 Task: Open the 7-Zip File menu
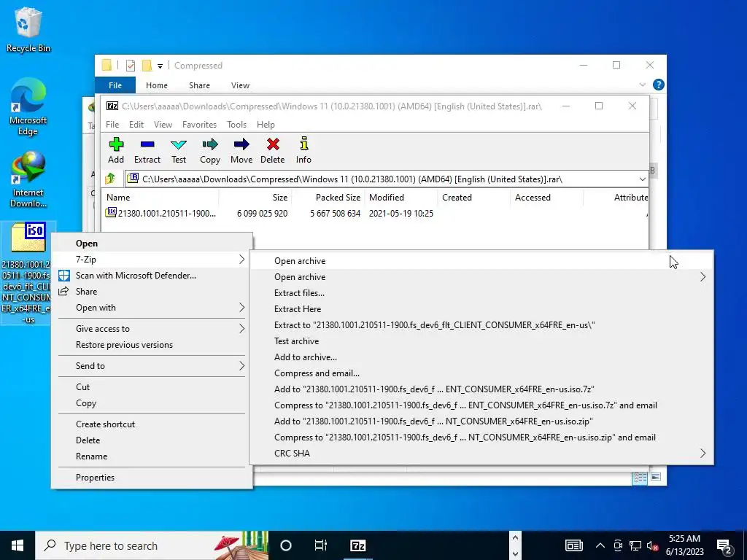[112, 124]
